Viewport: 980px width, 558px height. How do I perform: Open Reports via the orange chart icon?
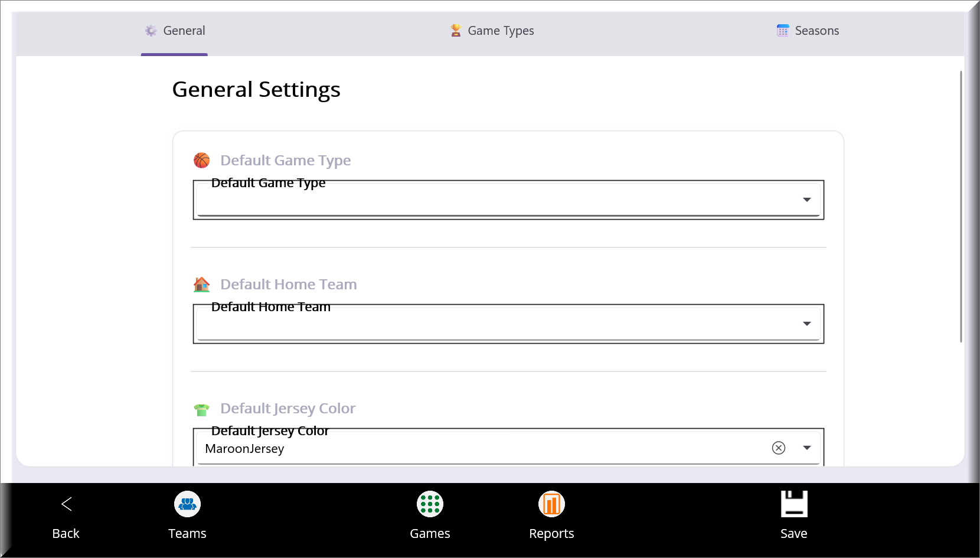click(551, 504)
